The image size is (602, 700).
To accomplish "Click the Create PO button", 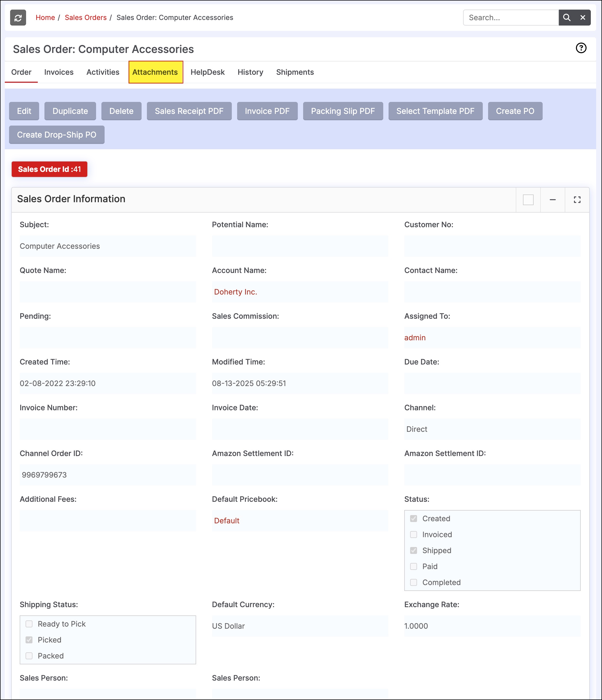I will [515, 111].
